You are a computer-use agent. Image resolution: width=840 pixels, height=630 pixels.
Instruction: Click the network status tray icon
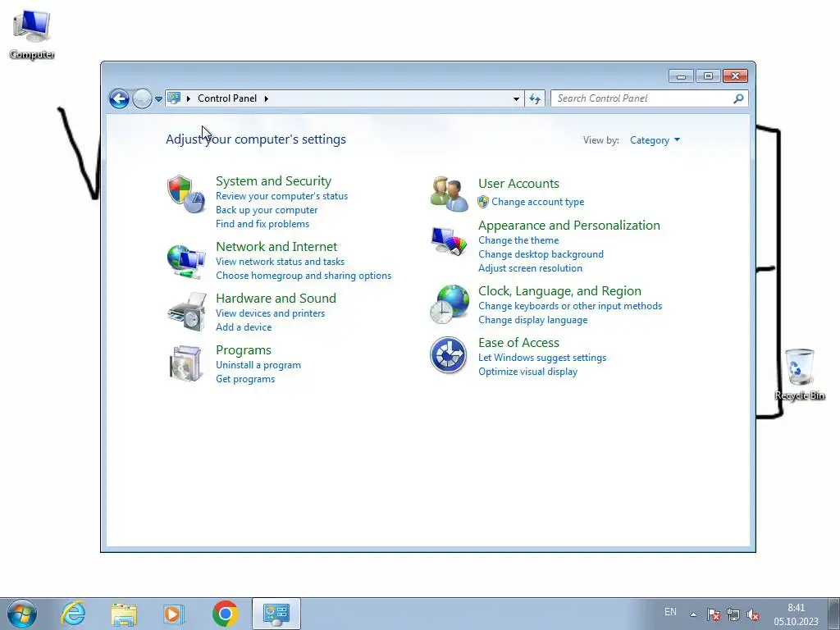[733, 614]
